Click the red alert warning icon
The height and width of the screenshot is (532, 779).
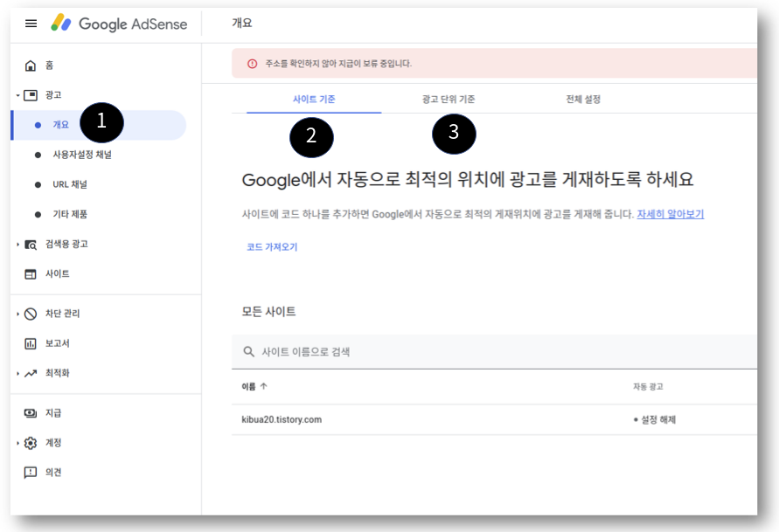click(x=253, y=64)
